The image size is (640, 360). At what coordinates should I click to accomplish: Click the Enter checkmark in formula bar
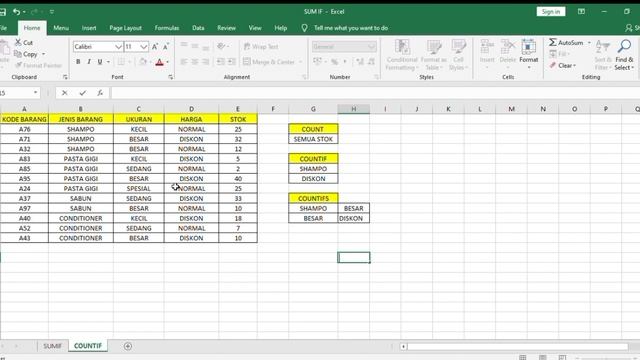[82, 93]
